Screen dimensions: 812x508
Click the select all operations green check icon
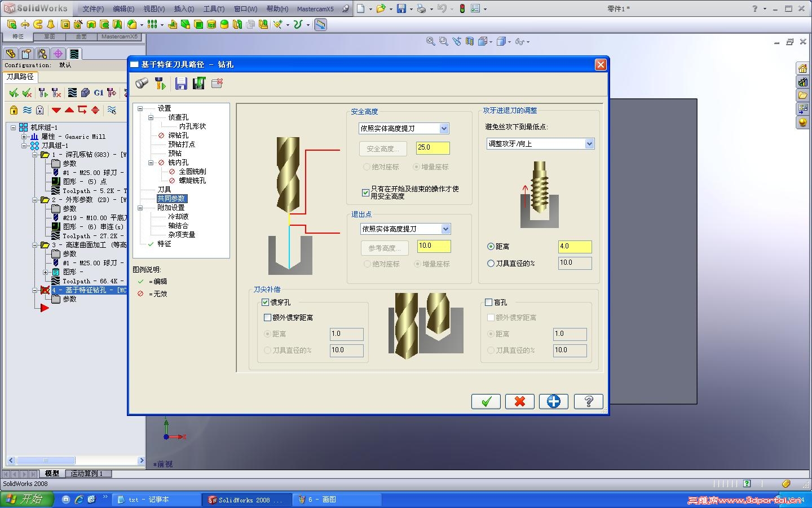coord(14,93)
